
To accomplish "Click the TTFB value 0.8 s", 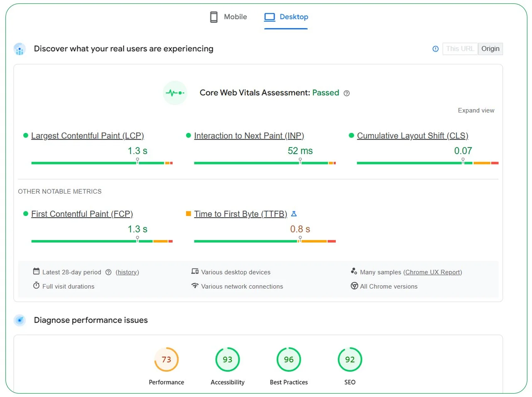I will (x=300, y=229).
